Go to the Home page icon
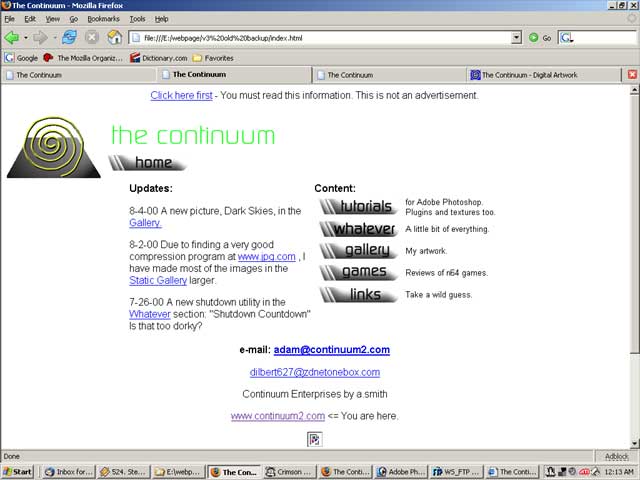The image size is (640, 480). pyautogui.click(x=115, y=37)
